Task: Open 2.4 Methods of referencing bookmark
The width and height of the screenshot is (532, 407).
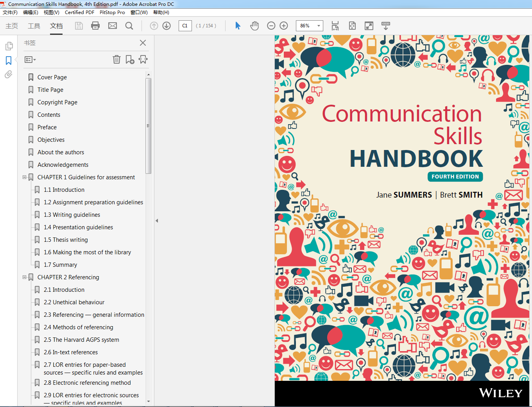Action: tap(78, 327)
